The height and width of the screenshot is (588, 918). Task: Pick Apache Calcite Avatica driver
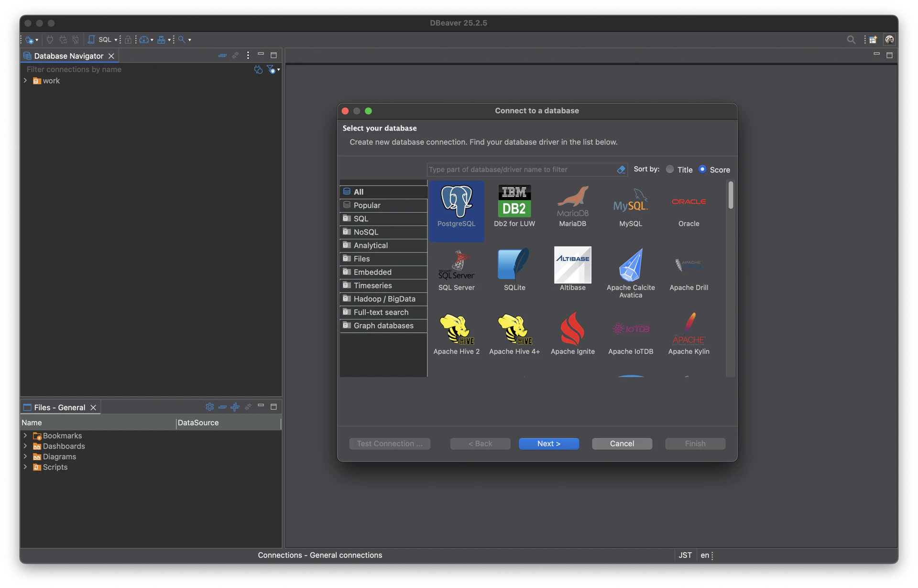tap(631, 273)
